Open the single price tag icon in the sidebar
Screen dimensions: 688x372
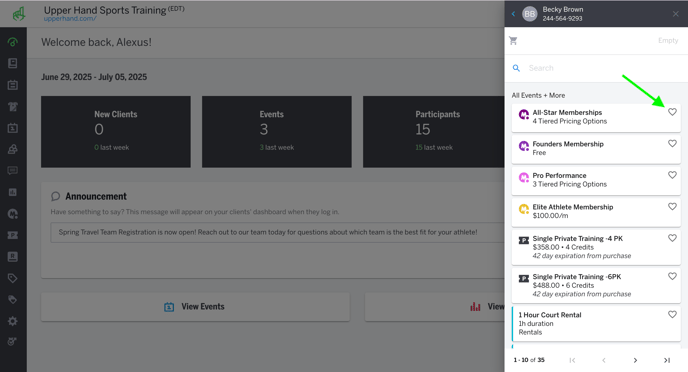click(13, 278)
